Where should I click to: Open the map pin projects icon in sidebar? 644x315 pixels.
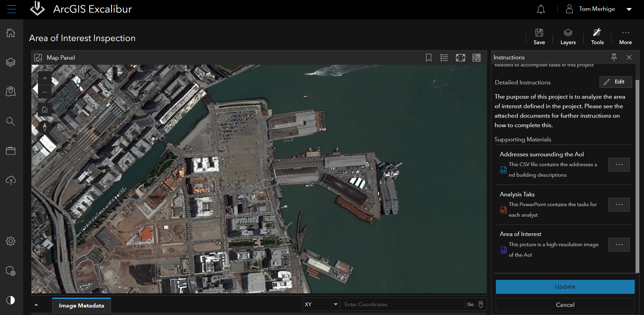coord(11,91)
